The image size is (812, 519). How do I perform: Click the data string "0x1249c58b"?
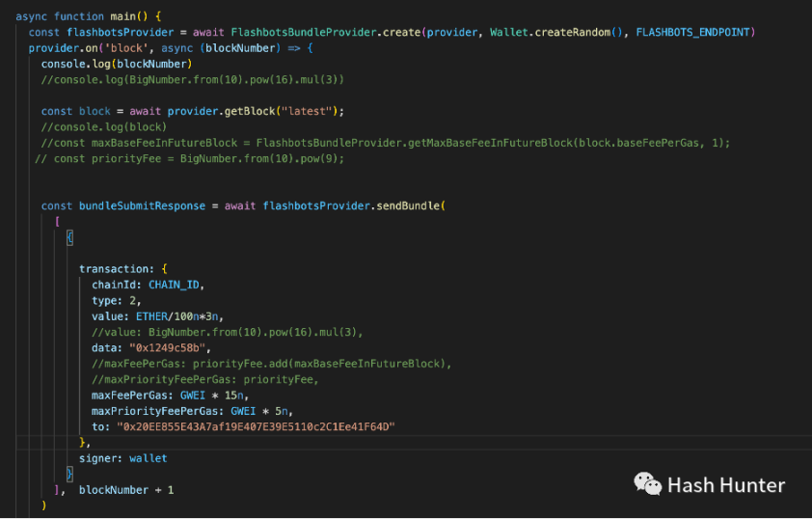(167, 348)
